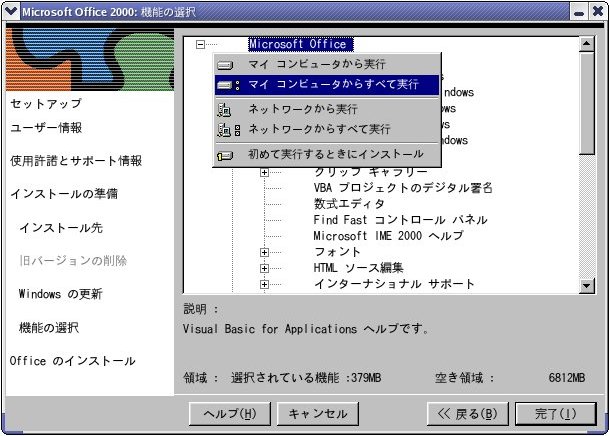The height and width of the screenshot is (436, 609).
Task: Select インターナショナル サポート item label
Action: pyautogui.click(x=394, y=285)
